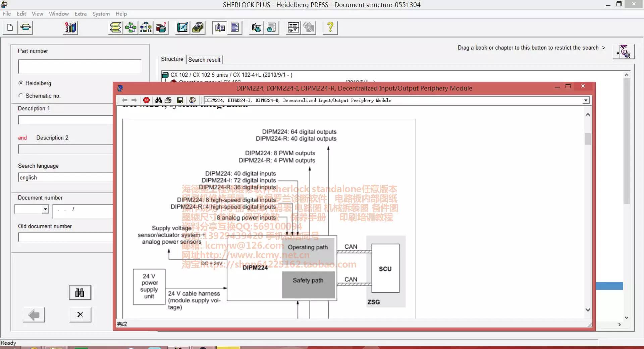Click binoculars find icon in document viewer toolbar

pyautogui.click(x=158, y=100)
